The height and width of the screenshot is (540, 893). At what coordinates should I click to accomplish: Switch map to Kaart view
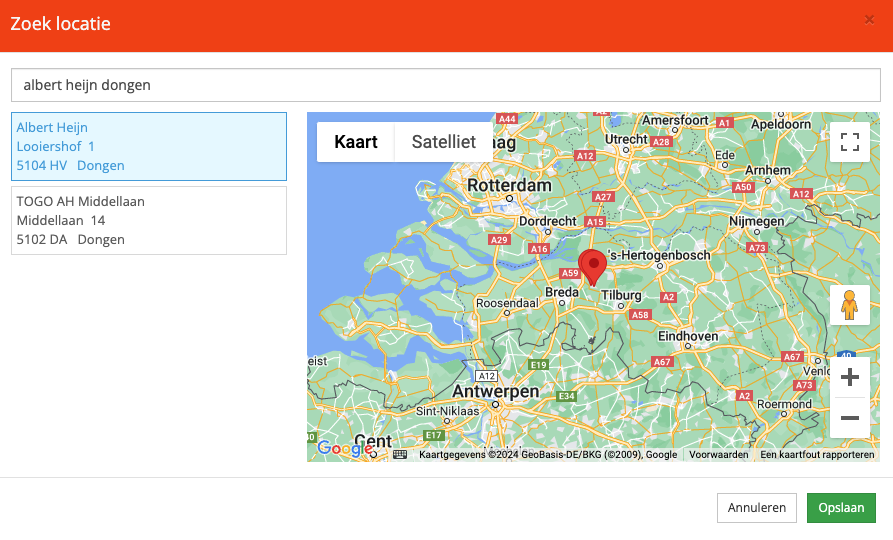point(355,142)
